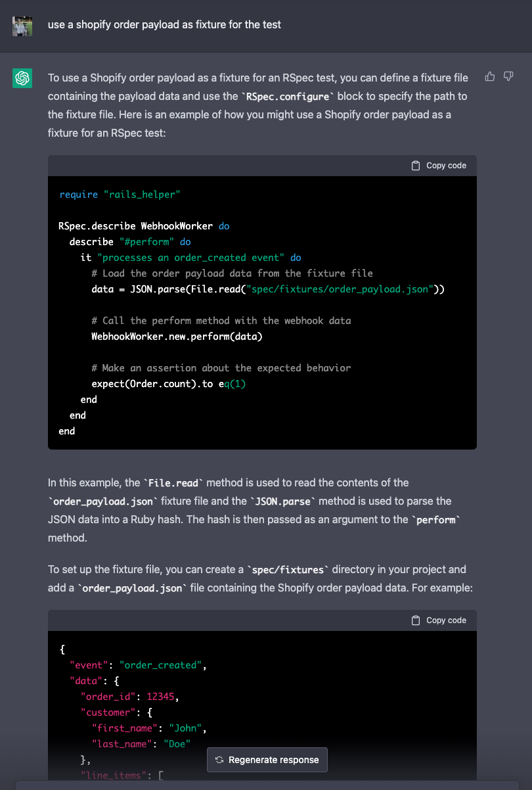Viewport: 532px width, 790px height.
Task: Click the inline code 'RSpec.configure' in the reply
Action: tap(286, 97)
